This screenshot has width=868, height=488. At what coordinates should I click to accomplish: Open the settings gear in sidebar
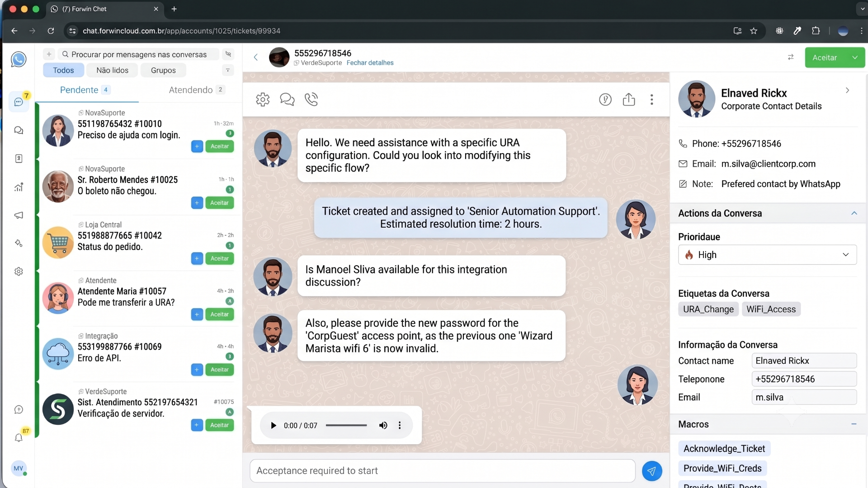(19, 272)
